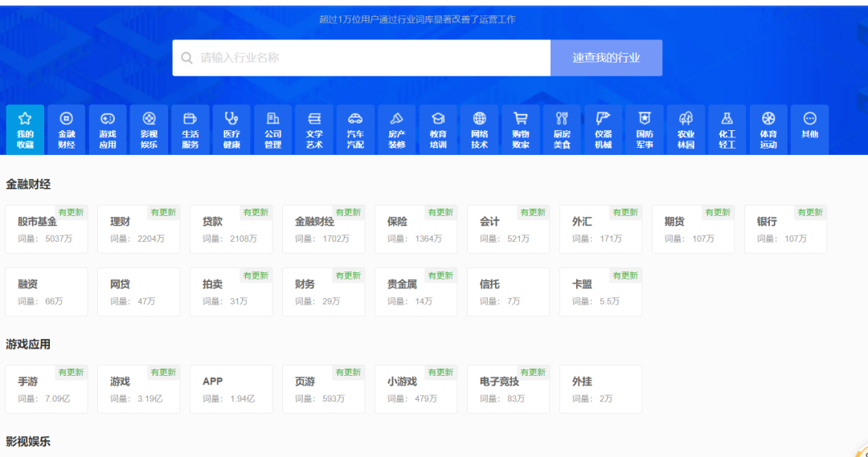This screenshot has width=868, height=457.
Task: Open the 小游戏 industry card
Action: click(x=416, y=389)
